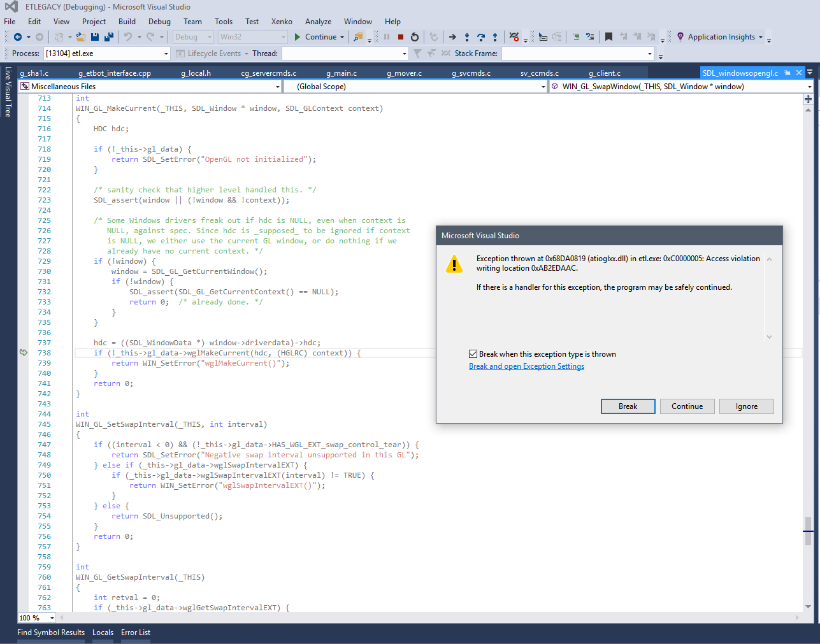Click the Visual Studio logo icon
This screenshot has height=644, width=820.
click(11, 7)
